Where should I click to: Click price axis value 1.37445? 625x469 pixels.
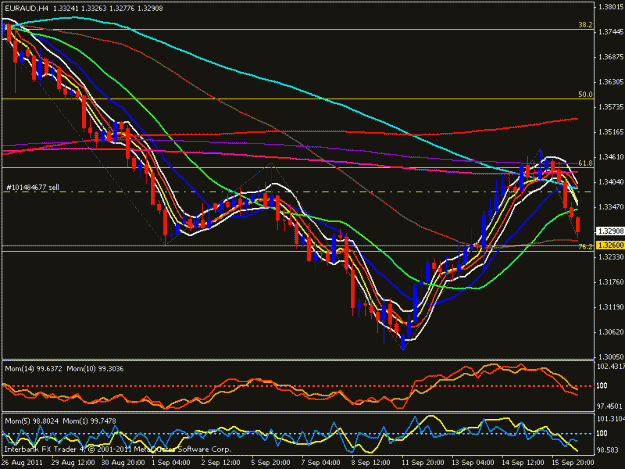611,31
